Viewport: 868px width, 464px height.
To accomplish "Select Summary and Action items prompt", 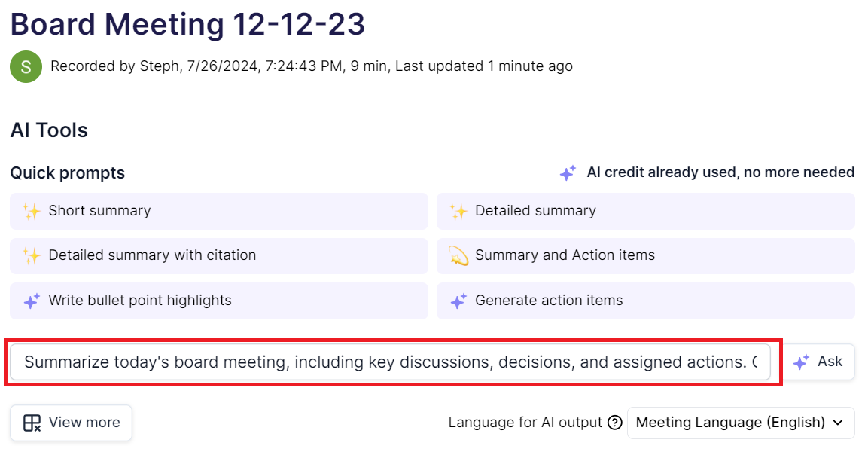I will 645,255.
